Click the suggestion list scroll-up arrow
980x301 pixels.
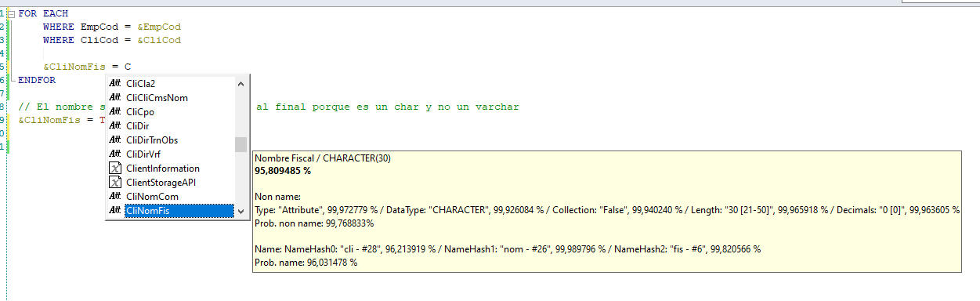(241, 83)
